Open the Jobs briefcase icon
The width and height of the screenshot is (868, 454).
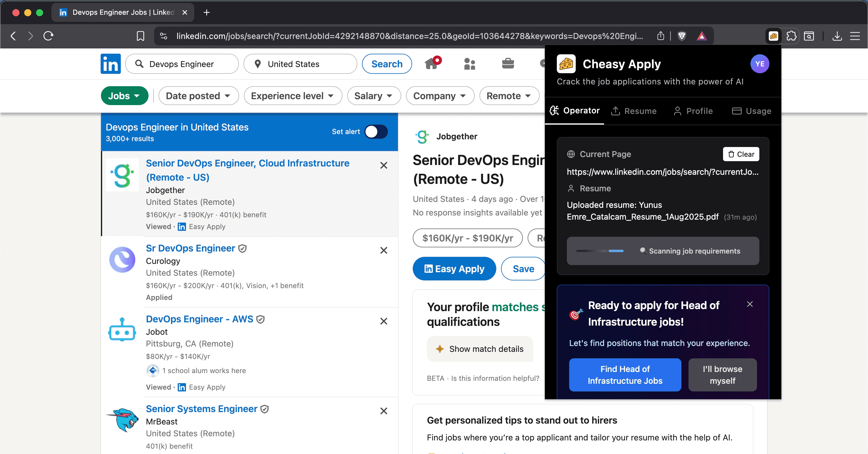click(x=508, y=63)
